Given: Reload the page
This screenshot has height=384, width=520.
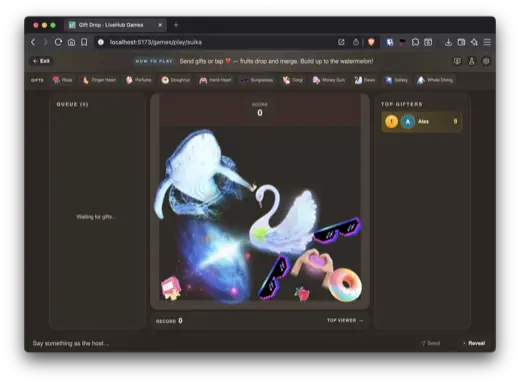Looking at the screenshot, I should coord(58,42).
